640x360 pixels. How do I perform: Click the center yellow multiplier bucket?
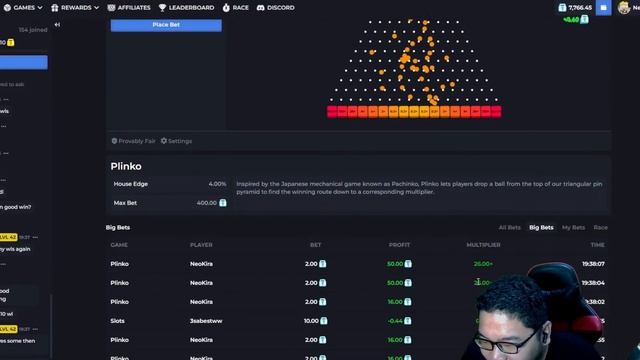414,111
